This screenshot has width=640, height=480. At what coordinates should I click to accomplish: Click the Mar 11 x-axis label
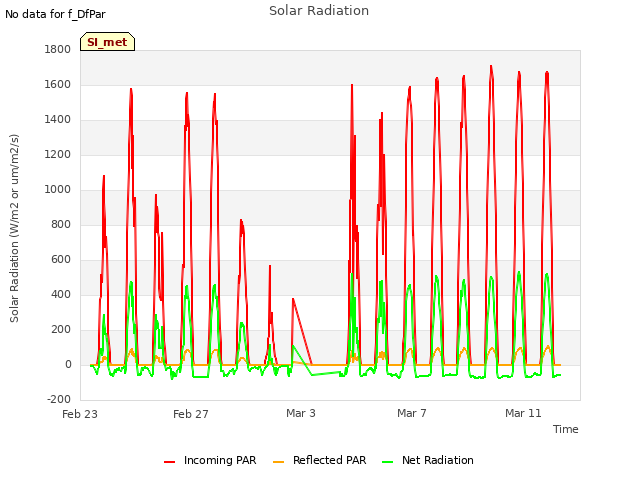pos(523,413)
